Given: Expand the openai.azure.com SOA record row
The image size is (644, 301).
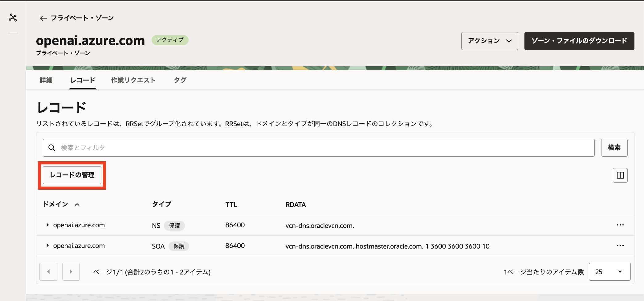Looking at the screenshot, I should point(48,245).
